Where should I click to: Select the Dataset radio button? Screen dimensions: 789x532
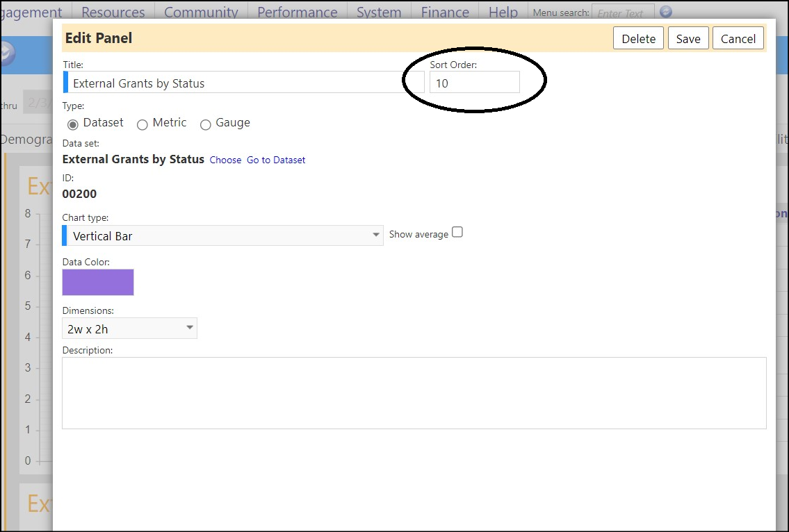[x=73, y=124]
